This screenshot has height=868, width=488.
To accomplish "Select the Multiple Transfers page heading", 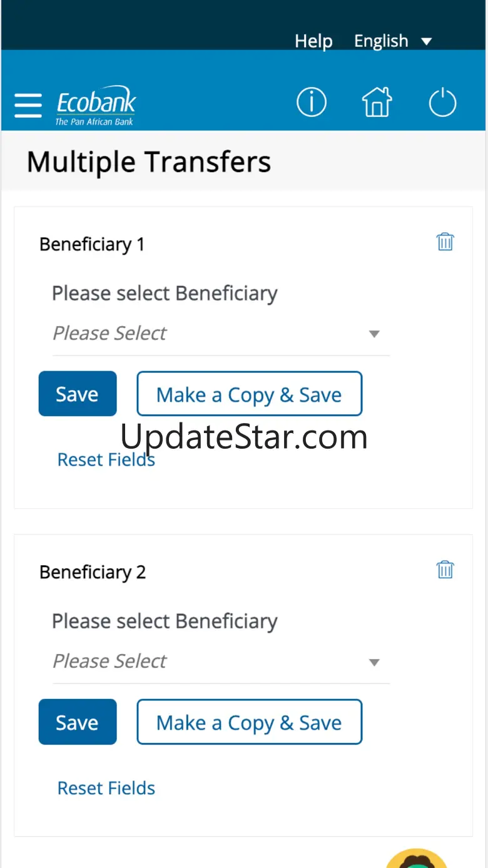I will [x=149, y=162].
